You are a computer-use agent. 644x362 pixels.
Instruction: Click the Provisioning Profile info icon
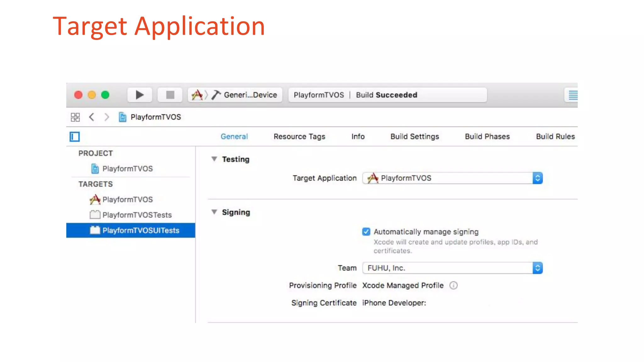[x=453, y=285]
